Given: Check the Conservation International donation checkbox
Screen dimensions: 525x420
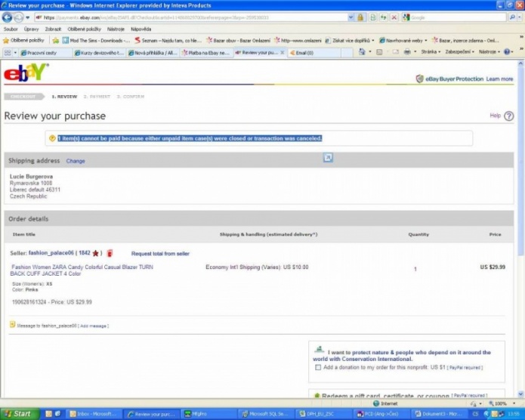Looking at the screenshot, I should [317, 367].
